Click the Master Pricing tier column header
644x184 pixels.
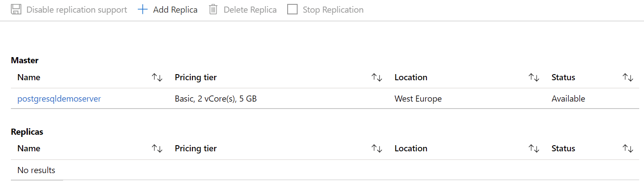196,78
